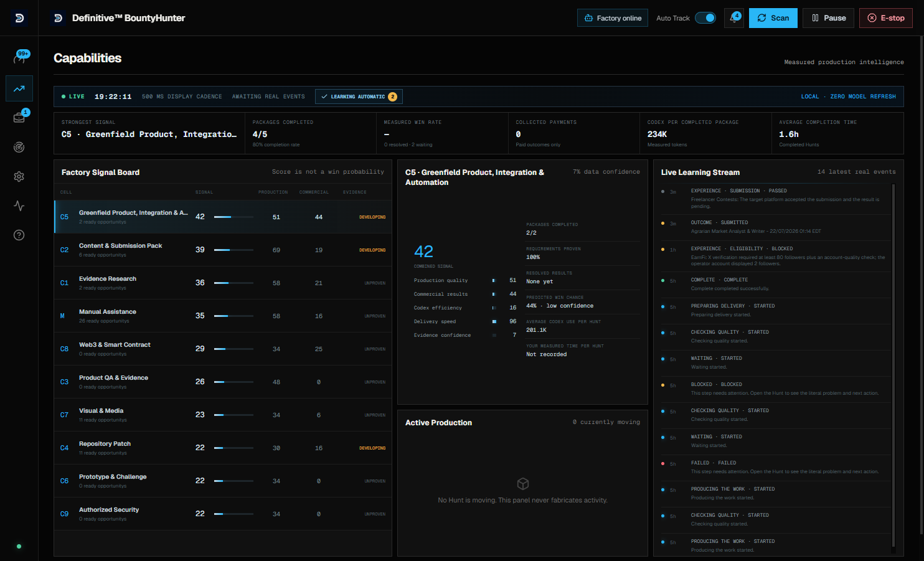This screenshot has width=924, height=561.
Task: Open the sidebar dashboard icon with 99+ badge
Action: click(19, 58)
